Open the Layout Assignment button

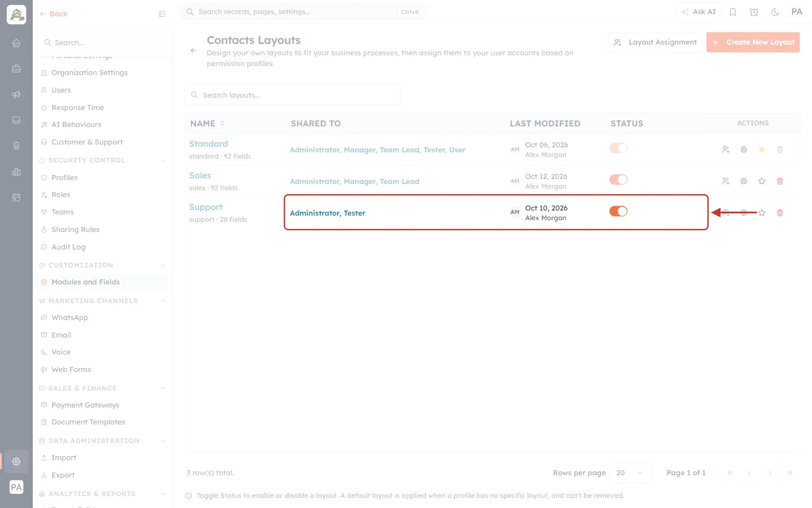tap(655, 42)
